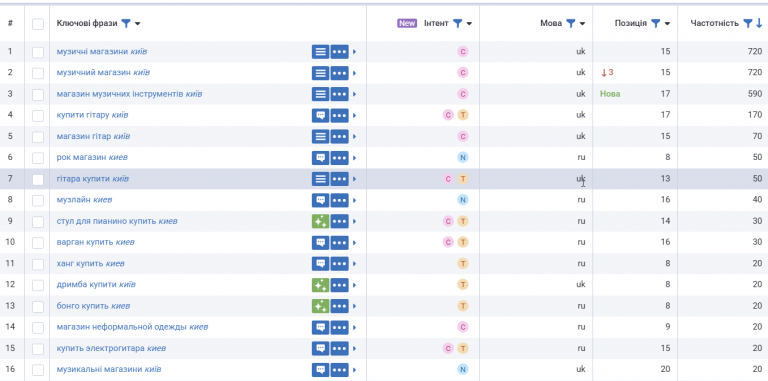Open three-dots menu for 'стул для пианино купить киев'
The height and width of the screenshot is (381, 768).
(339, 221)
